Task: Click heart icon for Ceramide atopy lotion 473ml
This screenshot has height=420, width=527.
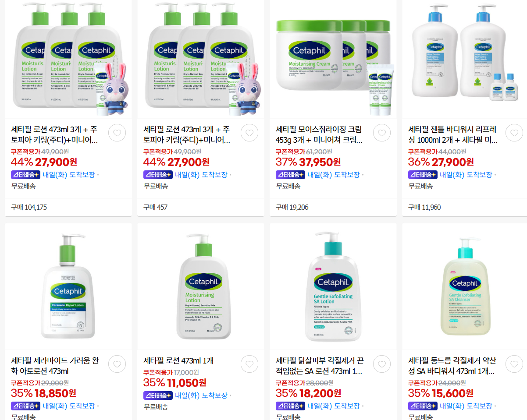Action: pos(117,364)
